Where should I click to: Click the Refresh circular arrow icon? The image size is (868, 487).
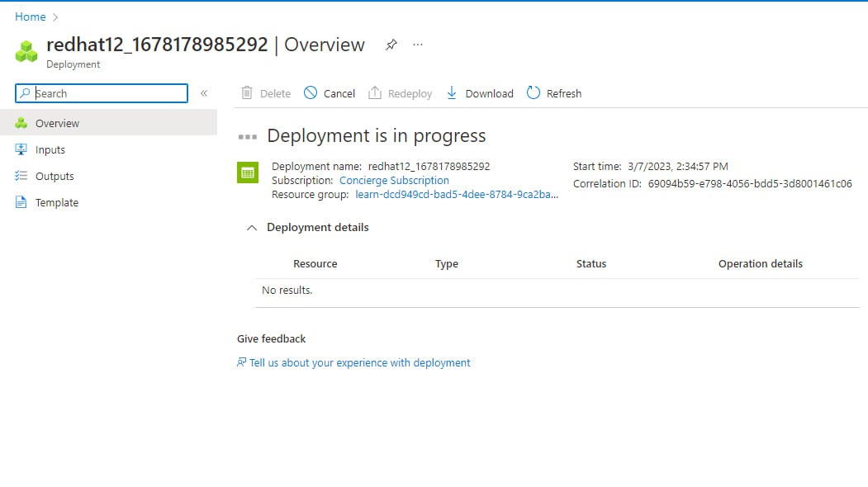point(533,93)
